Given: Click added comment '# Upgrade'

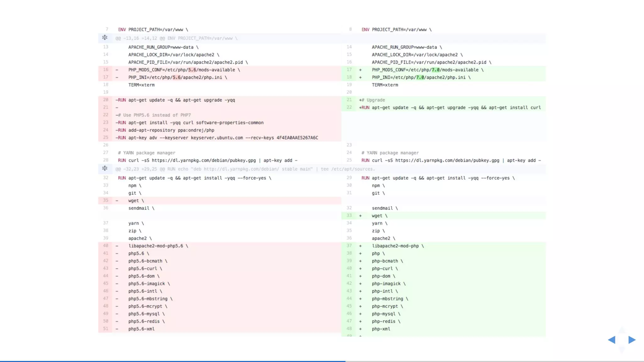Looking at the screenshot, I should coord(444,100).
